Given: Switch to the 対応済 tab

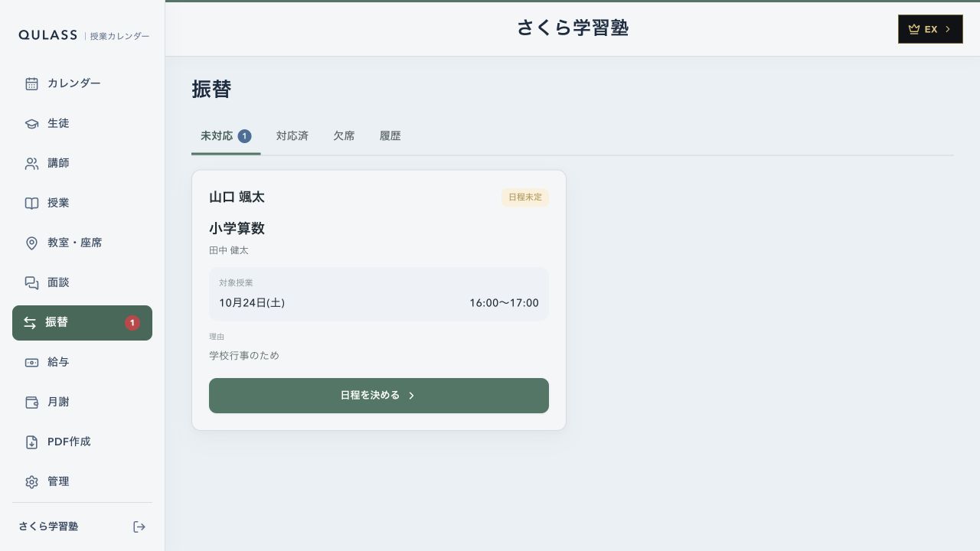Looking at the screenshot, I should tap(292, 136).
